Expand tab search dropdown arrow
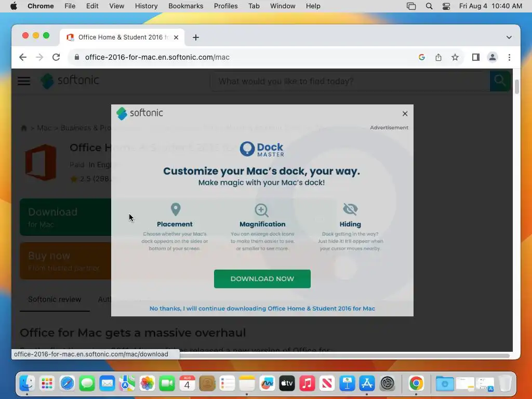The height and width of the screenshot is (399, 532). tap(509, 37)
